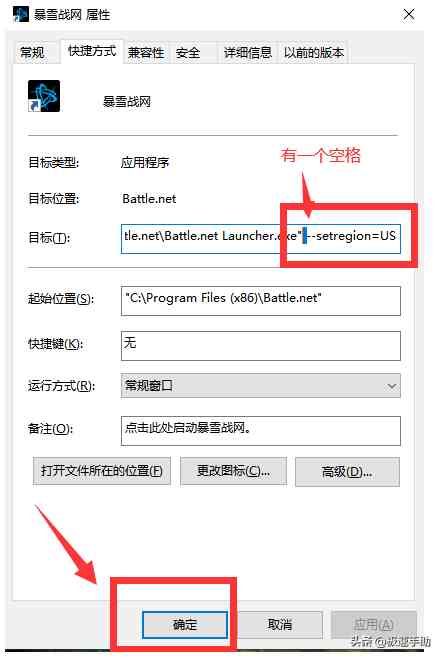Select the 快捷方式 tab
This screenshot has height=657, width=441.
(x=92, y=51)
